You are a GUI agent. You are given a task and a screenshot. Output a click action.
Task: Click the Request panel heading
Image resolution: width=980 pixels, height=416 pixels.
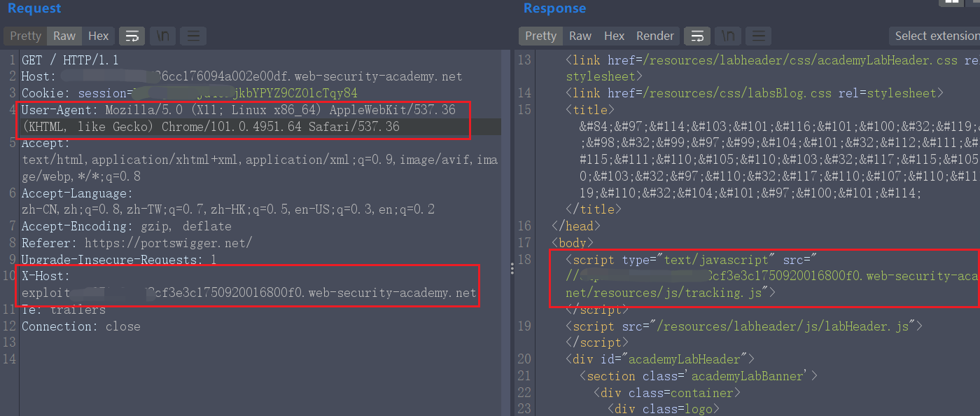pos(34,8)
